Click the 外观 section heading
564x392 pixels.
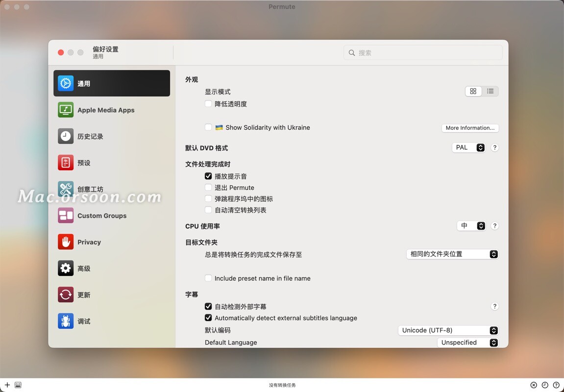point(192,79)
